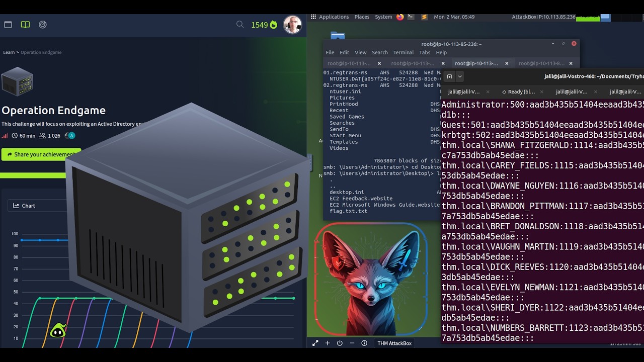Click 'ntuser.ini' entry in terminal listing

(x=345, y=92)
